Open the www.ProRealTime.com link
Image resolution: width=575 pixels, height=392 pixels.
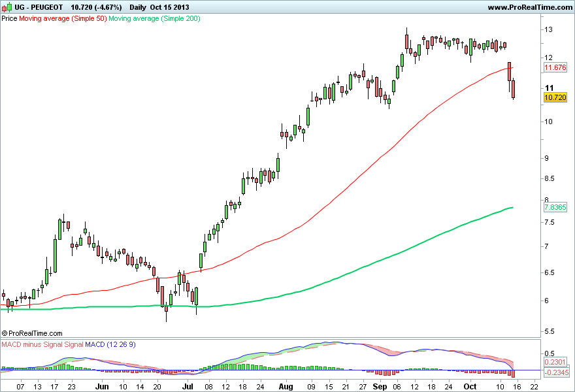[530, 7]
